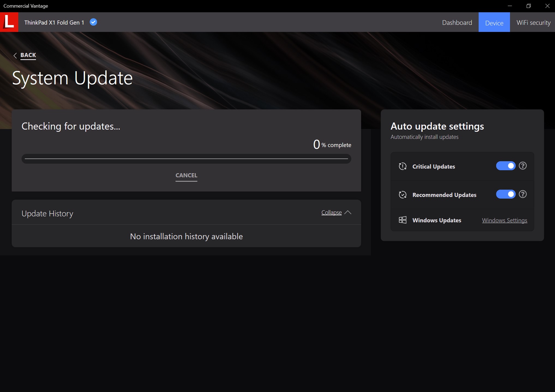This screenshot has width=555, height=392.
Task: Go BACK to the previous page
Action: point(28,55)
